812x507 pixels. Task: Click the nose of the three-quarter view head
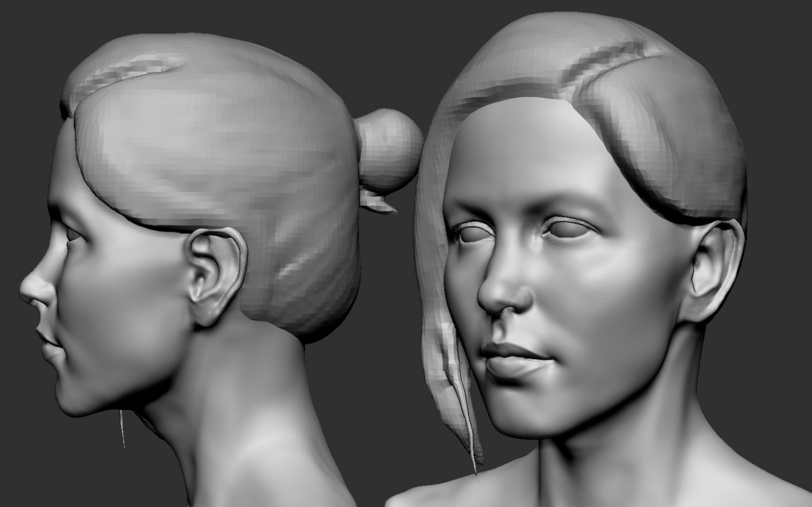pos(502,293)
